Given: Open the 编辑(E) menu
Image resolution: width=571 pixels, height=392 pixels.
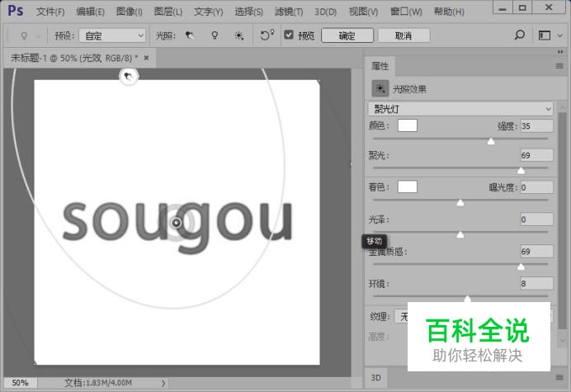Looking at the screenshot, I should [90, 12].
